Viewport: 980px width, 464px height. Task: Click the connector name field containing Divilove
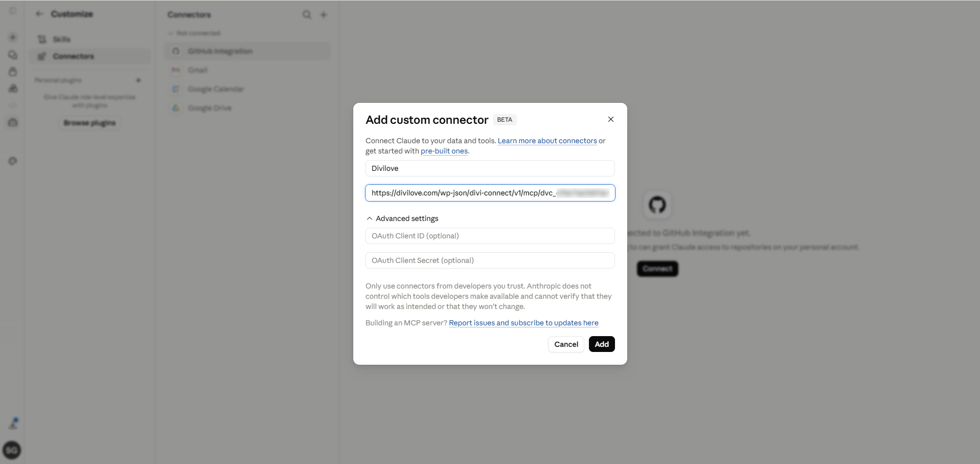click(490, 168)
